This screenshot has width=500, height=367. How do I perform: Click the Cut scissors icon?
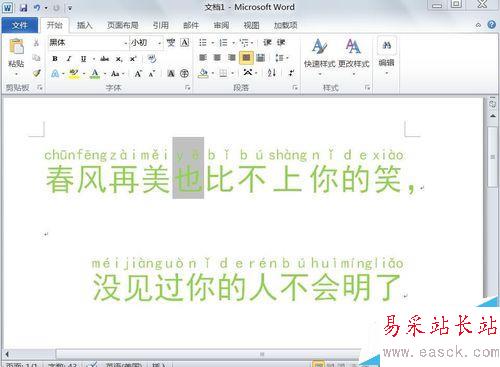point(36,43)
